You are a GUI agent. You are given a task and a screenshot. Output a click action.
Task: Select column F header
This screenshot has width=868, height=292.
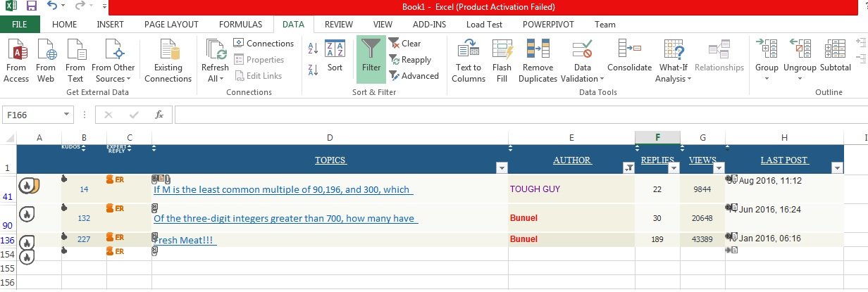coord(657,137)
